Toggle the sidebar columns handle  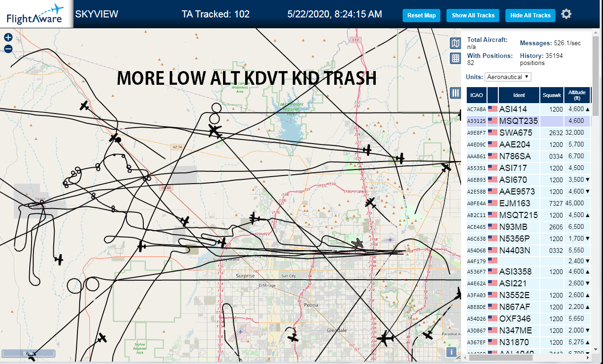coord(455,93)
